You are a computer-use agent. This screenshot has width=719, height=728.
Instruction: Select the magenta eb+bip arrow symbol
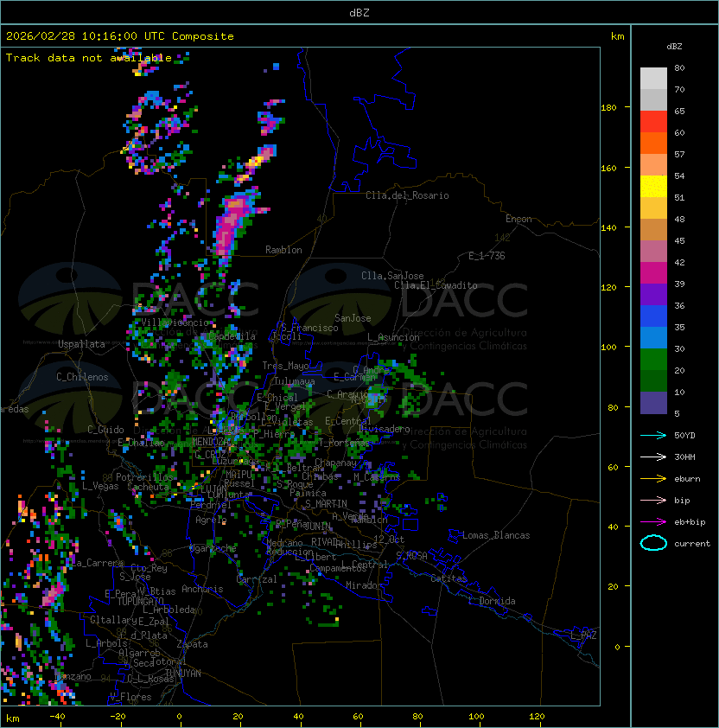[x=653, y=521]
